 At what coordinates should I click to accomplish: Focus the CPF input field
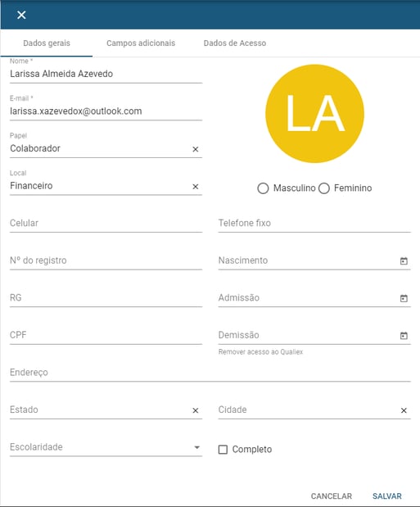(106, 335)
